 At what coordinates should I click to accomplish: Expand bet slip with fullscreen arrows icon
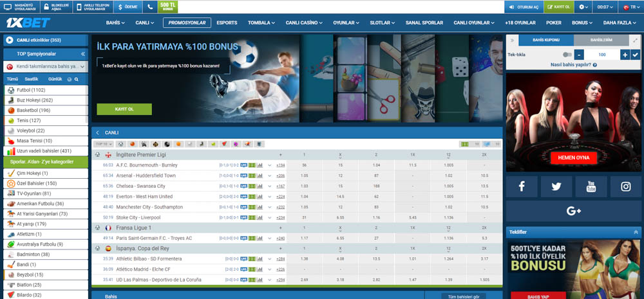point(636,40)
